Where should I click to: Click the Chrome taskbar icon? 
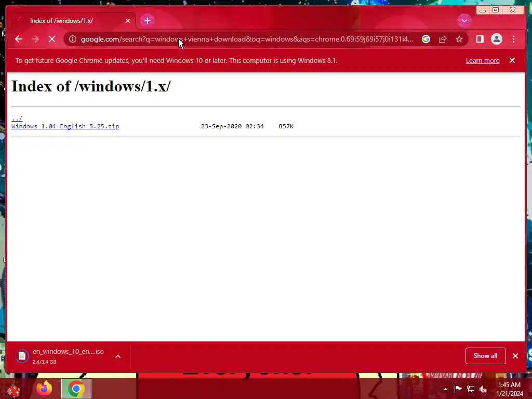tap(76, 389)
